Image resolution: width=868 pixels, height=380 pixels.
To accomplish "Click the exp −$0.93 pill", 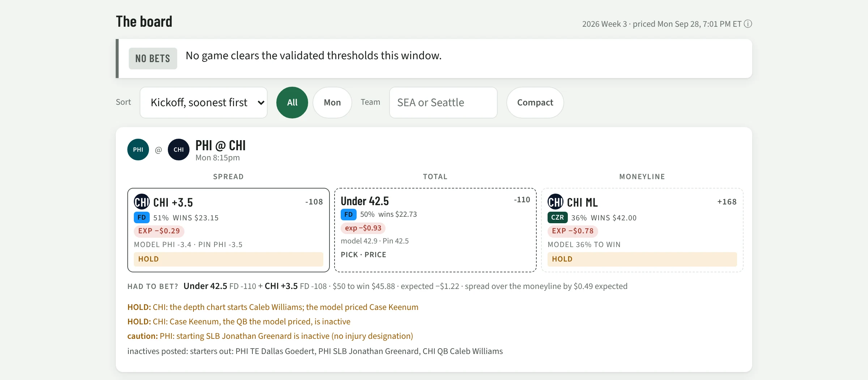I will click(x=363, y=228).
